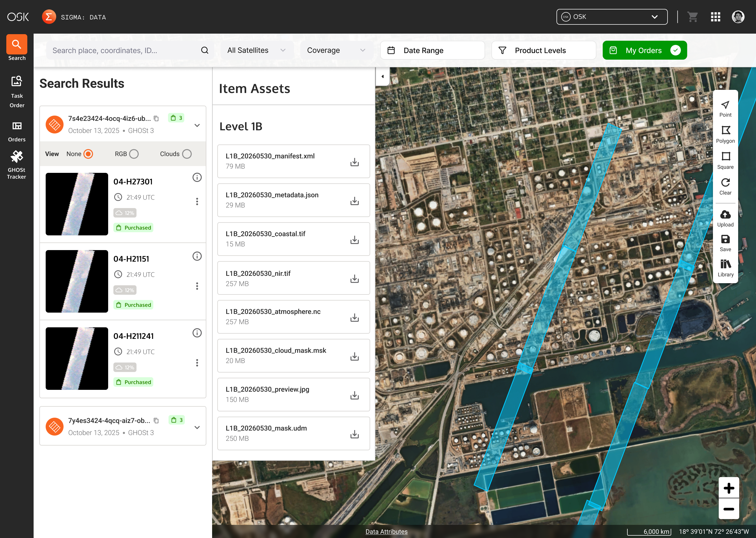Copy the 7y4es3424 result ID
The width and height of the screenshot is (756, 538).
[x=156, y=421]
